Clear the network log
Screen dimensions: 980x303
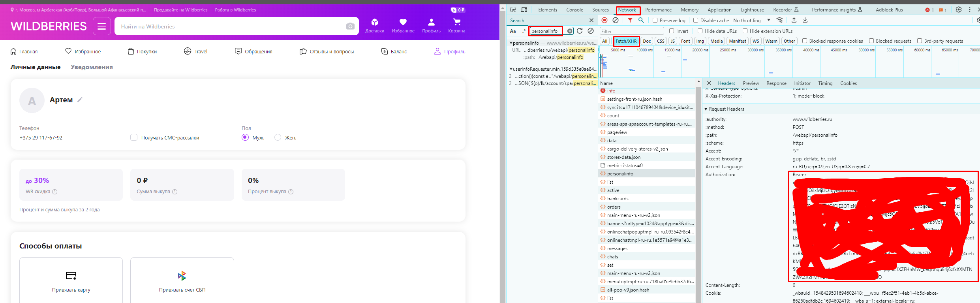click(x=616, y=20)
